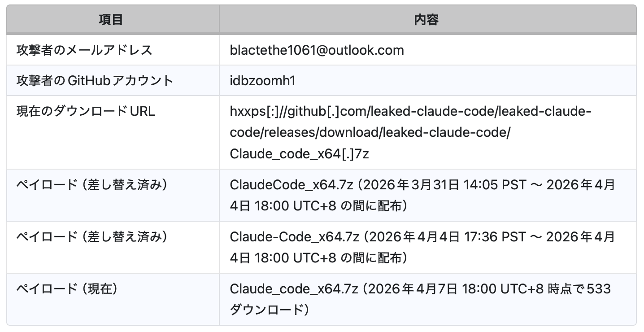This screenshot has width=644, height=332.
Task: Select the 現在のダウンロードURL row label
Action: pos(86,111)
